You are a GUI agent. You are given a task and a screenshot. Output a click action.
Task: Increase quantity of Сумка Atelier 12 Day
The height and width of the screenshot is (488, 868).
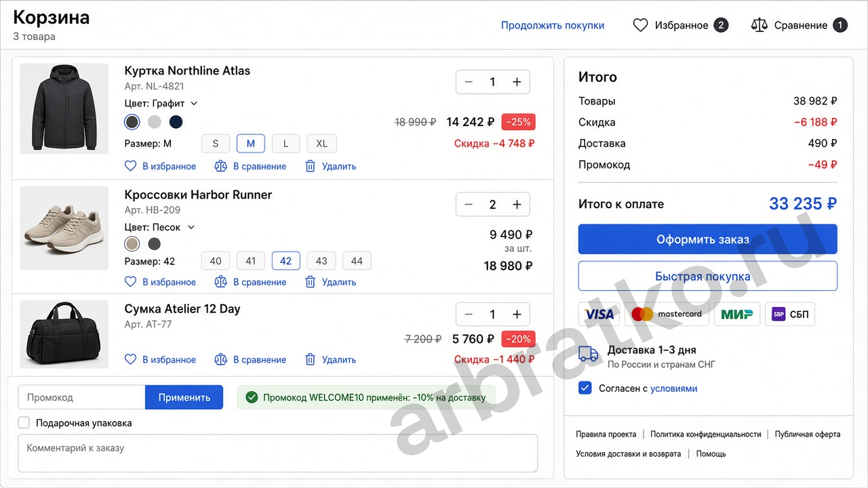tap(517, 314)
